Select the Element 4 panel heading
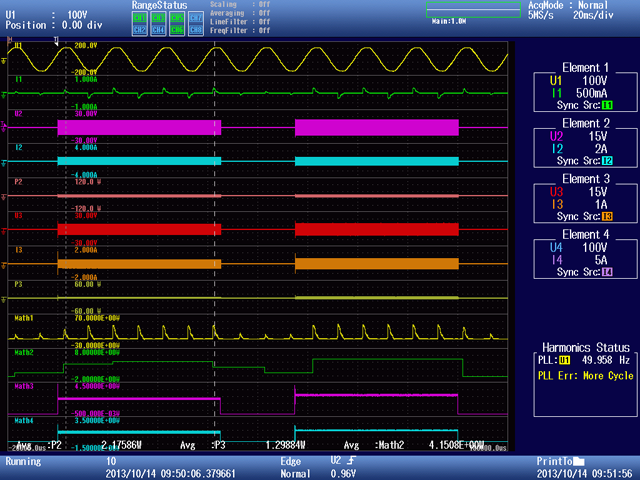 click(585, 234)
